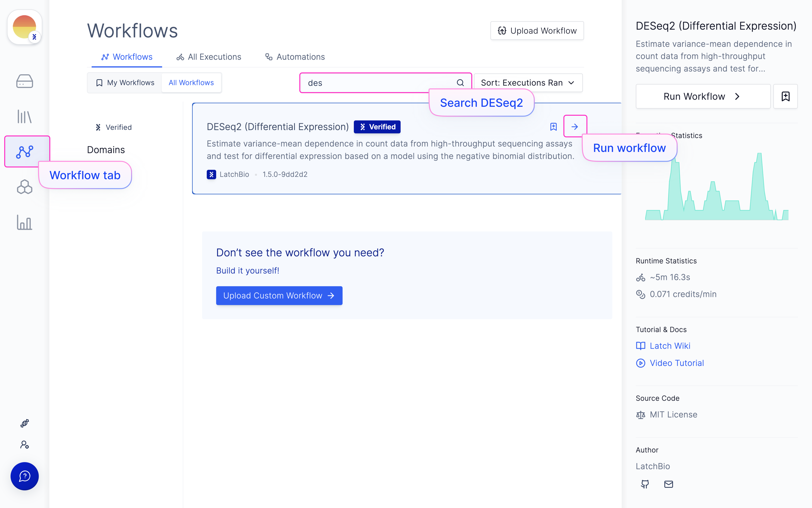Click the arrow to run DESeq2
This screenshot has width=812, height=508.
(575, 127)
